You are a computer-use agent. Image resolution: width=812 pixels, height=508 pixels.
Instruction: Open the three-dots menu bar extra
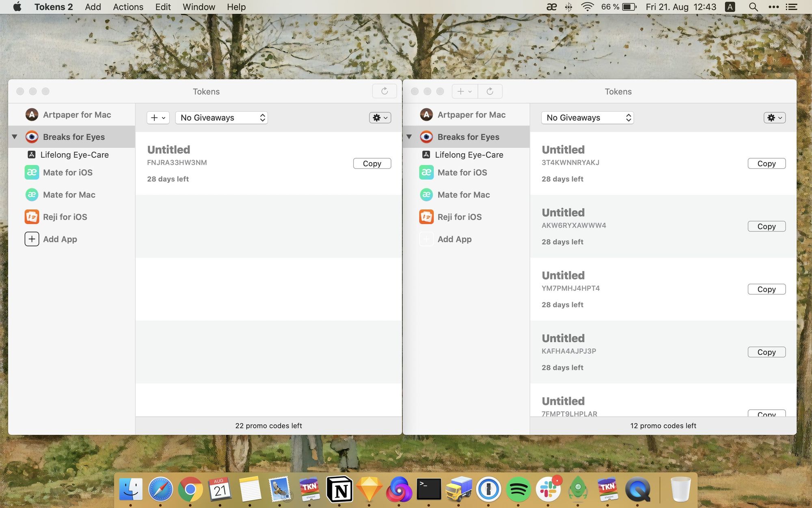773,7
